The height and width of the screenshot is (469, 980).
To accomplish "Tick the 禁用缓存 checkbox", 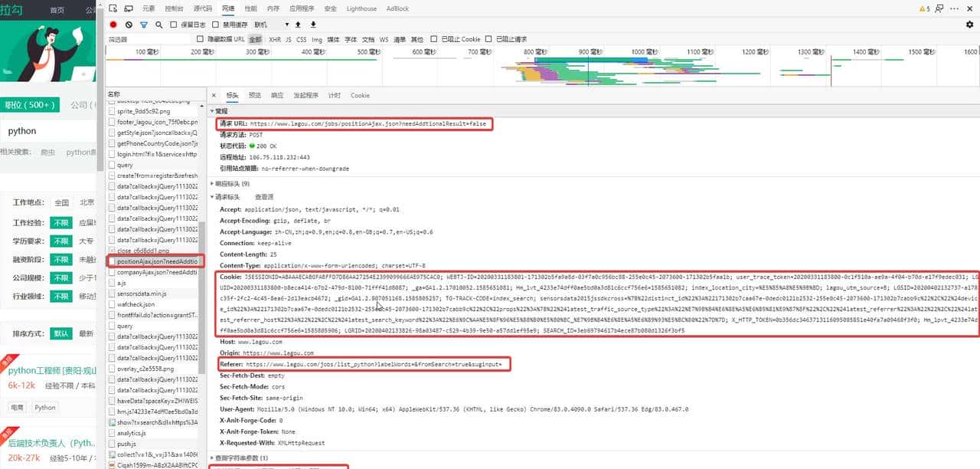I will tap(216, 25).
